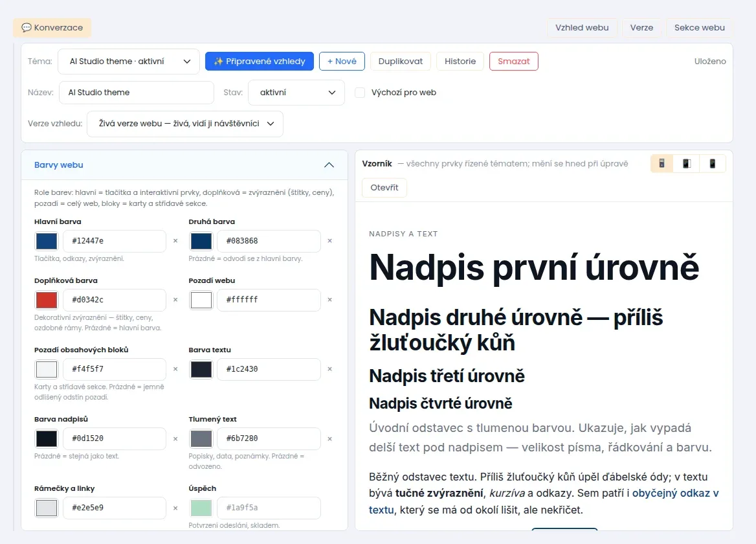Open the Úspěch green swatch
The image size is (756, 544).
[201, 508]
